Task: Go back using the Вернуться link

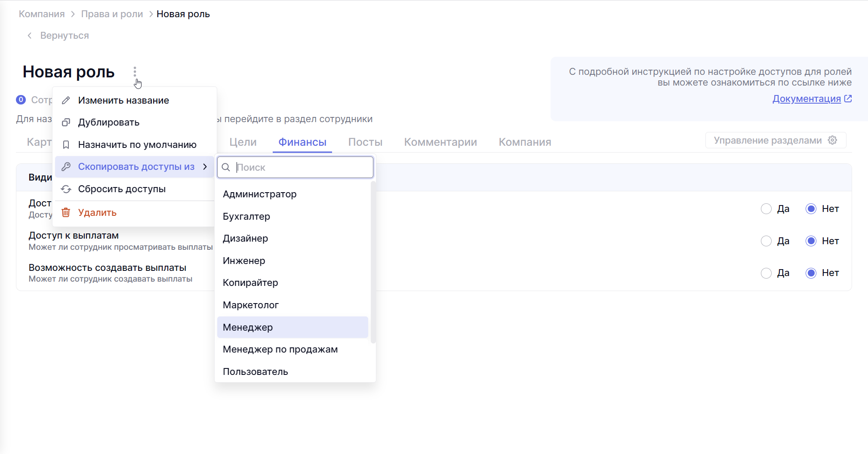Action: 64,36
